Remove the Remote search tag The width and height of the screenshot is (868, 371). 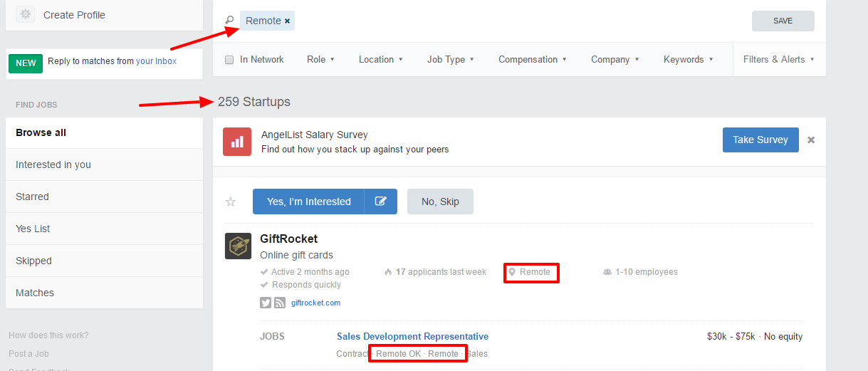point(288,21)
